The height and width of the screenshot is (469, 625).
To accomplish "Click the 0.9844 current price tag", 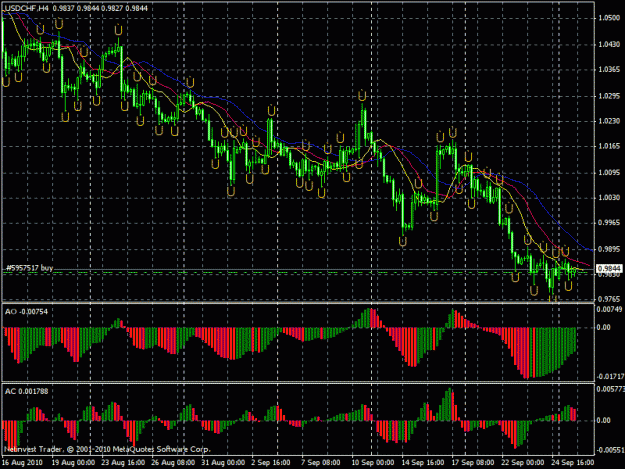I will (x=609, y=269).
